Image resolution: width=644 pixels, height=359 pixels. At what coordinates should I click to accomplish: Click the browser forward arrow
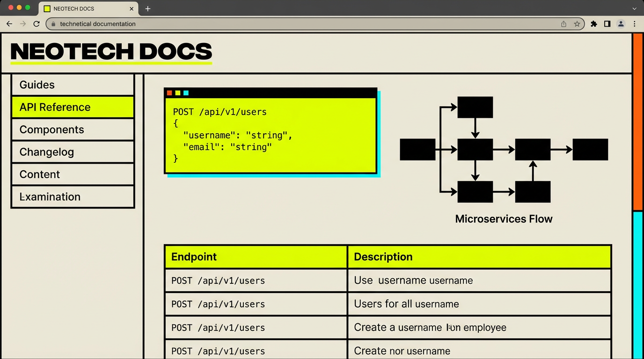[22, 24]
